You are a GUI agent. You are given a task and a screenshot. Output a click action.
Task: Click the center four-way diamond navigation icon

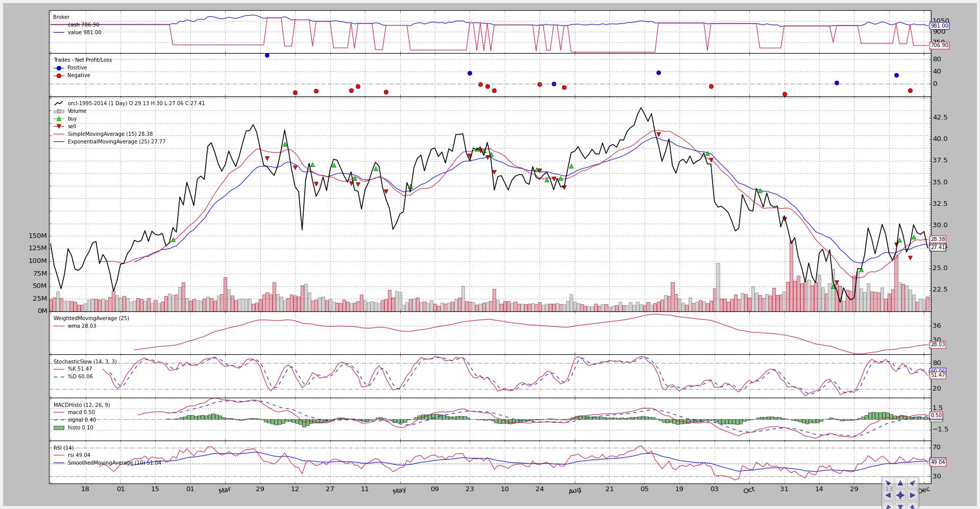coord(900,495)
